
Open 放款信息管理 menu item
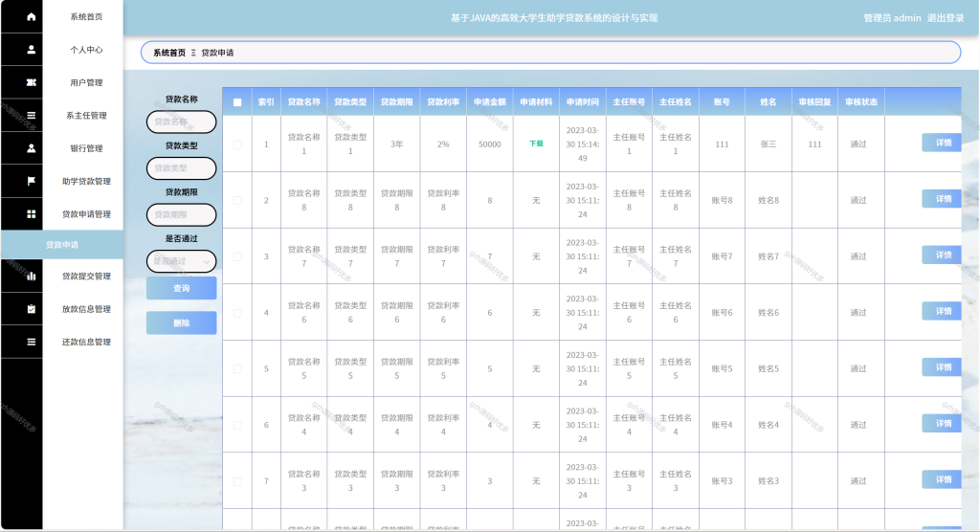pos(86,309)
